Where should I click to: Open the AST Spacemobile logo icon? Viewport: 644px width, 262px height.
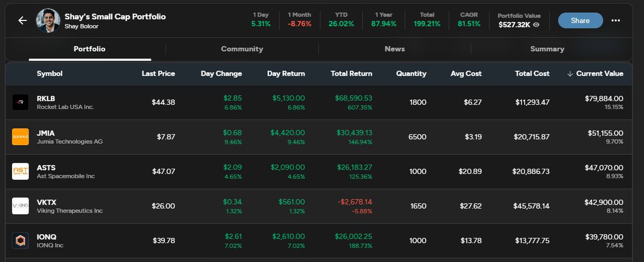[x=20, y=171]
